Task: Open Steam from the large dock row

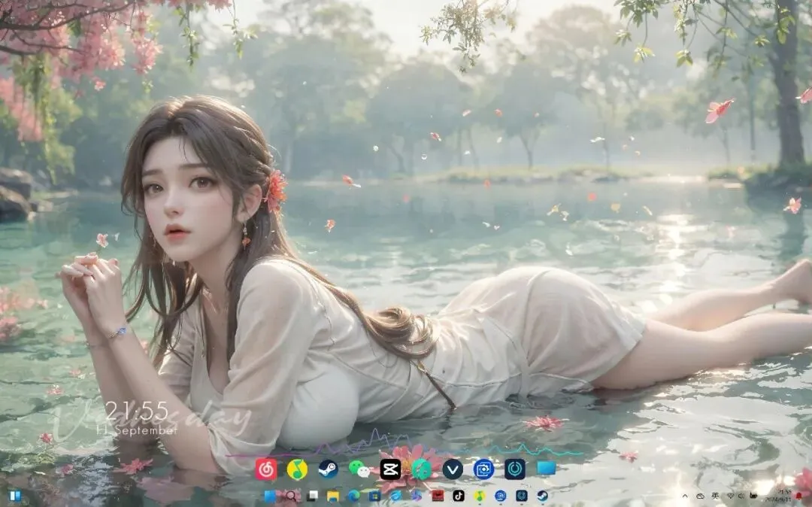Action: pyautogui.click(x=329, y=469)
